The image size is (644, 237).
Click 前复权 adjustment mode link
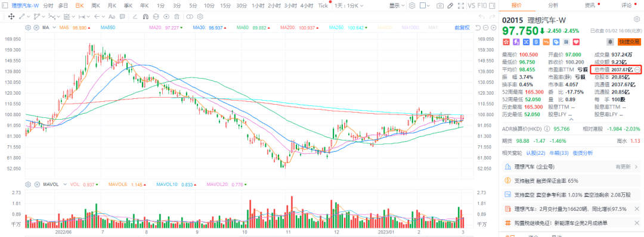(462, 27)
